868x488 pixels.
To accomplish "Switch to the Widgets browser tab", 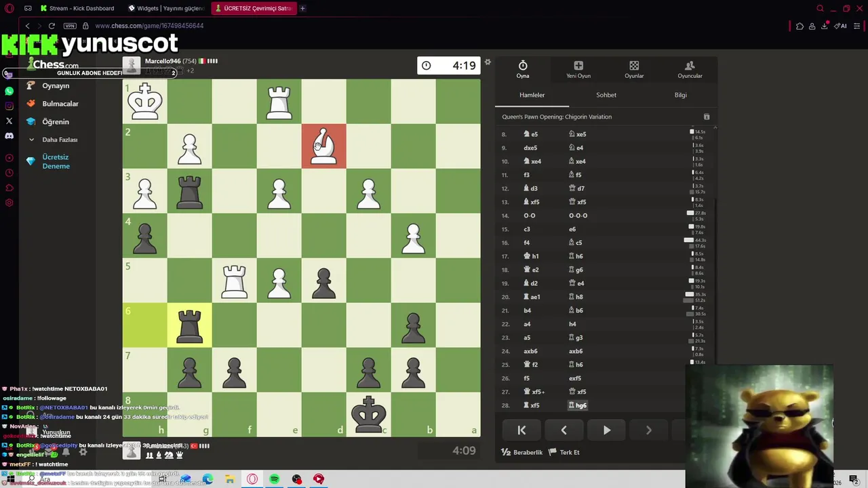I will (x=166, y=8).
